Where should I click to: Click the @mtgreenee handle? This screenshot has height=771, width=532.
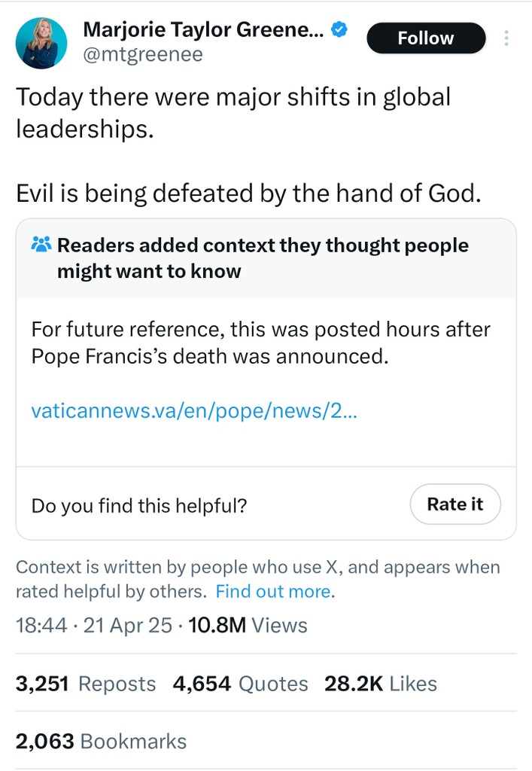coord(143,55)
